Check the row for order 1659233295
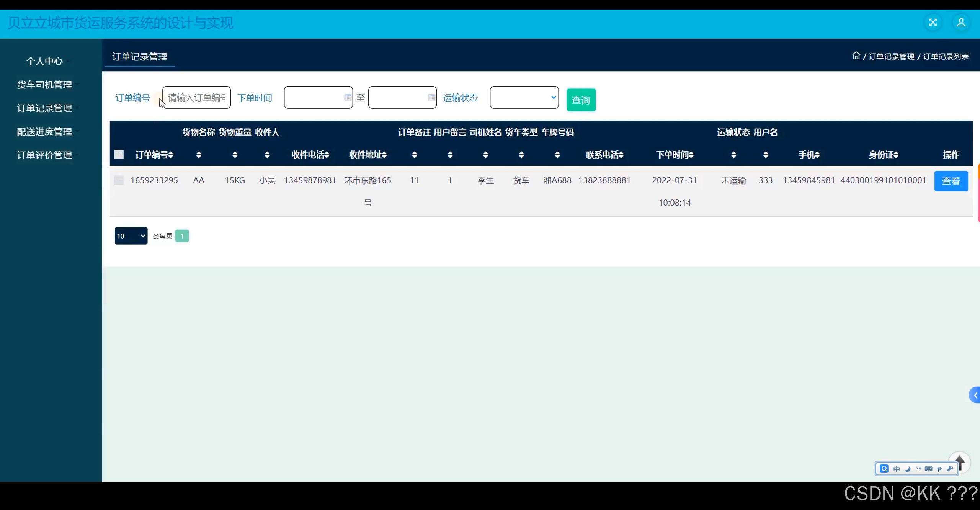The height and width of the screenshot is (510, 980). click(119, 180)
